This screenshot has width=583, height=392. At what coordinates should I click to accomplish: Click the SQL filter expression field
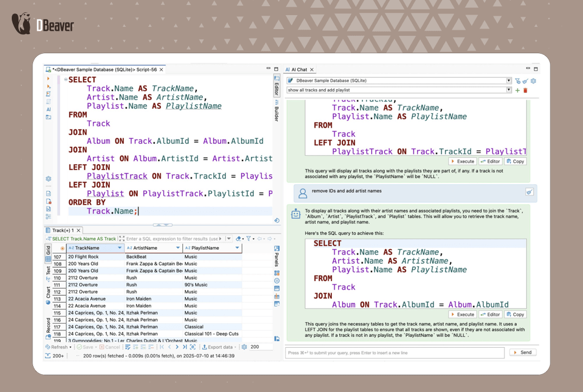(172, 239)
